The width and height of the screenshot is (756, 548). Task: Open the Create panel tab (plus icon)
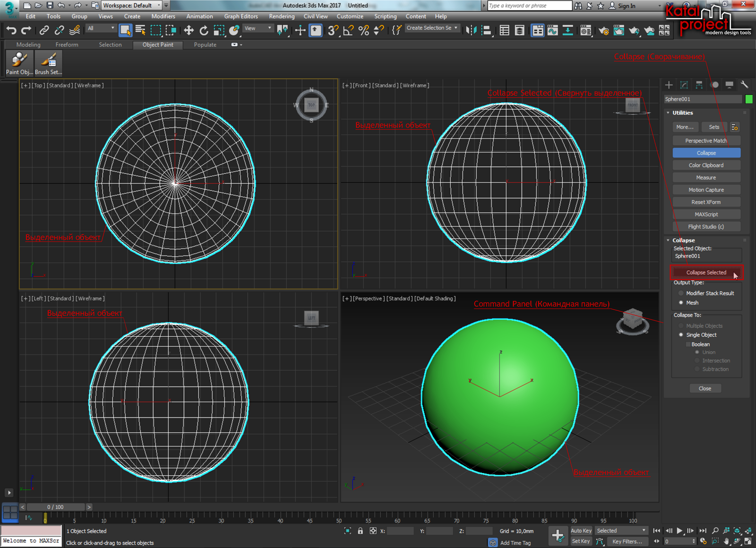click(x=669, y=85)
